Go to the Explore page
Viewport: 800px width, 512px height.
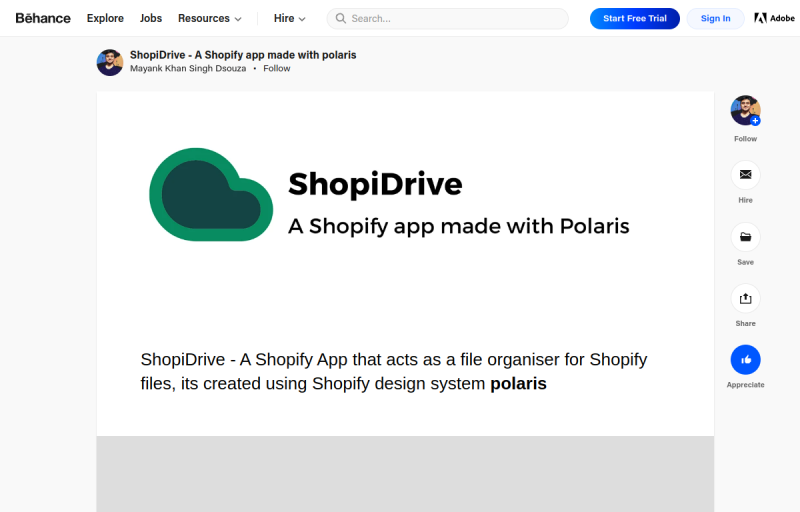pos(105,18)
